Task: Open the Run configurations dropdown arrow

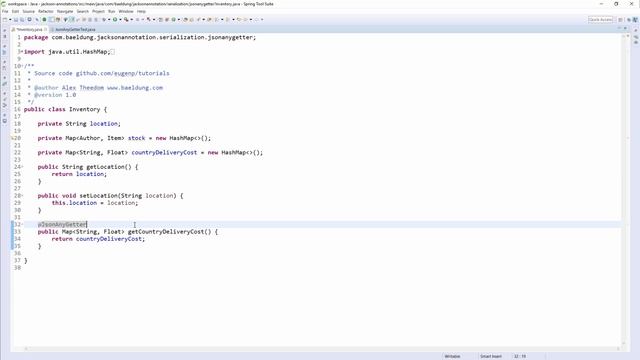Action: pyautogui.click(x=120, y=20)
